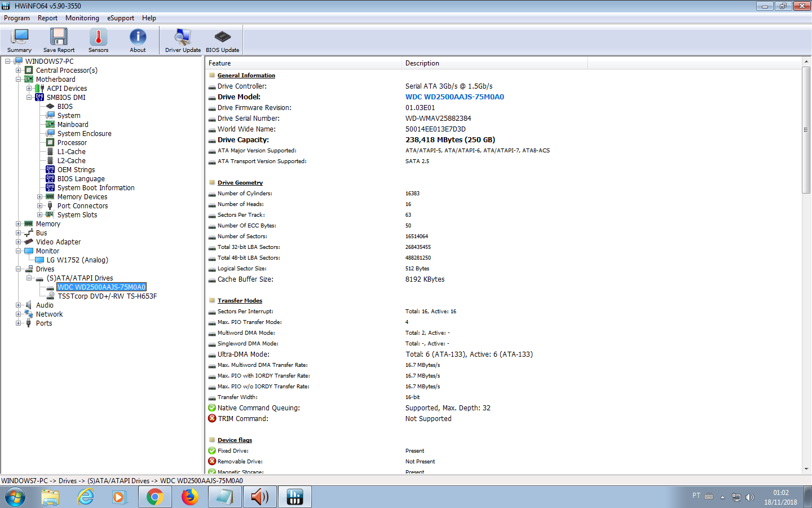
Task: Open Internet Explorer from taskbar
Action: point(85,497)
